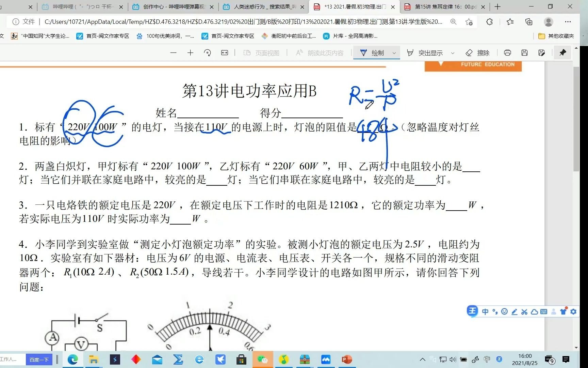The width and height of the screenshot is (588, 368).
Task: Select 突出显示 highlight tool
Action: coord(425,53)
